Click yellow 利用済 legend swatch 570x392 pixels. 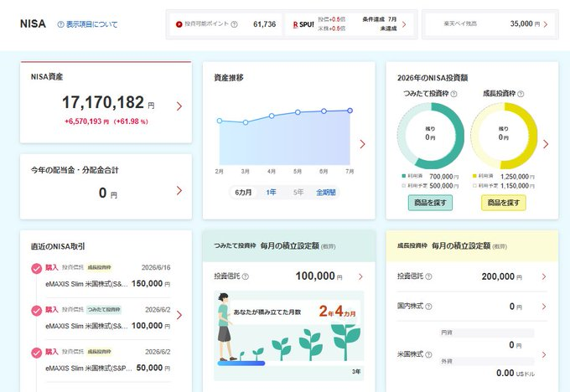tap(474, 176)
